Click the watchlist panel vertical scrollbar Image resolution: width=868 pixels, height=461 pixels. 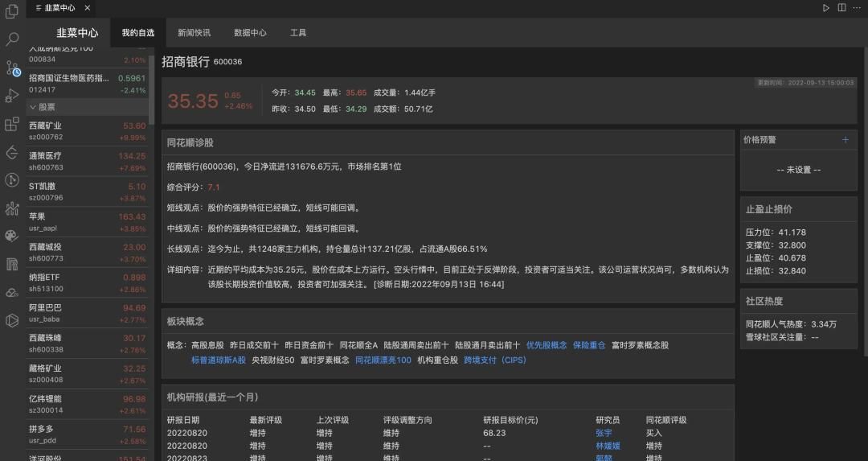point(151,88)
